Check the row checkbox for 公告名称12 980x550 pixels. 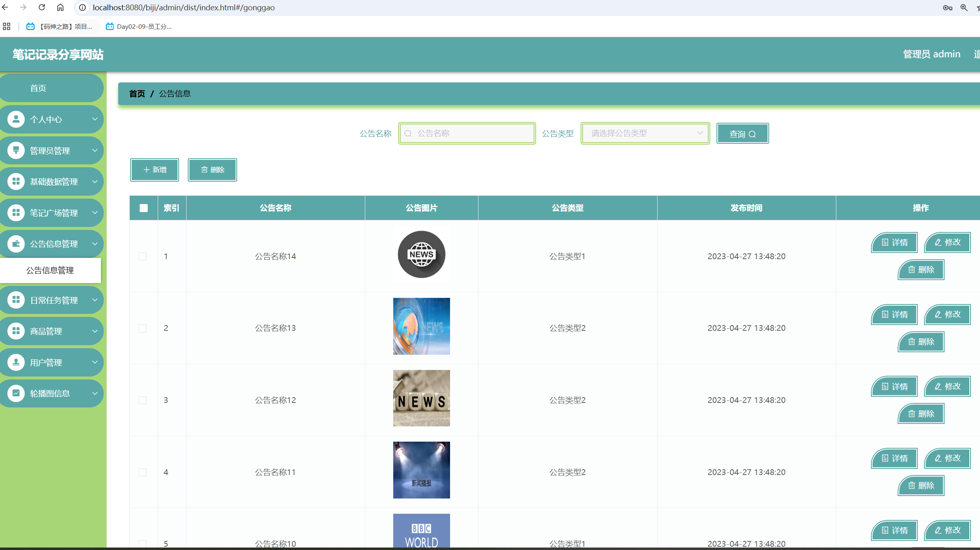(x=143, y=400)
